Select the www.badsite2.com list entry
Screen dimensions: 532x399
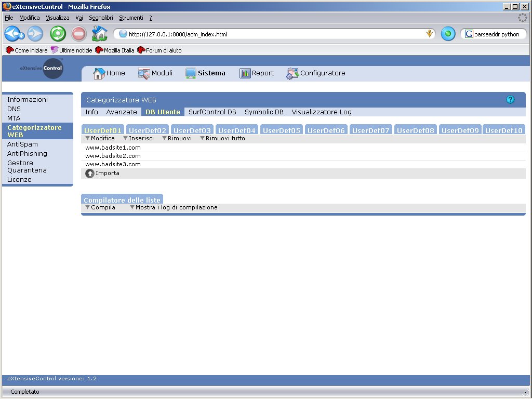113,156
